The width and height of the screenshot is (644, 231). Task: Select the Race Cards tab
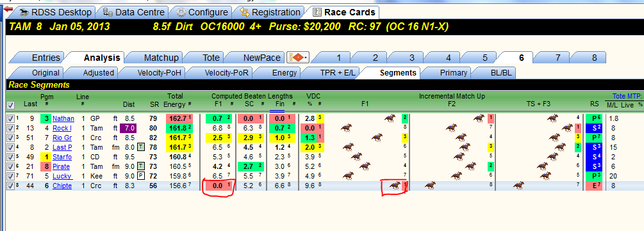pos(343,12)
